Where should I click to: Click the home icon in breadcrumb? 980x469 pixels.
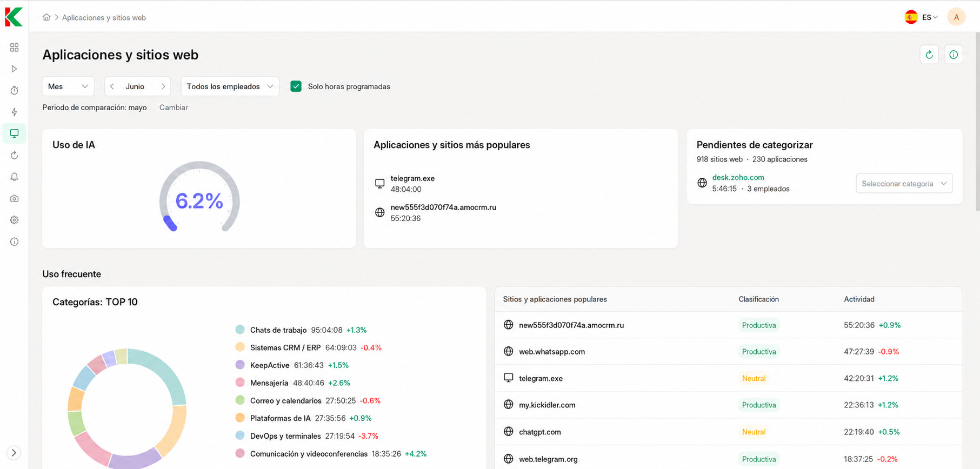click(x=46, y=17)
